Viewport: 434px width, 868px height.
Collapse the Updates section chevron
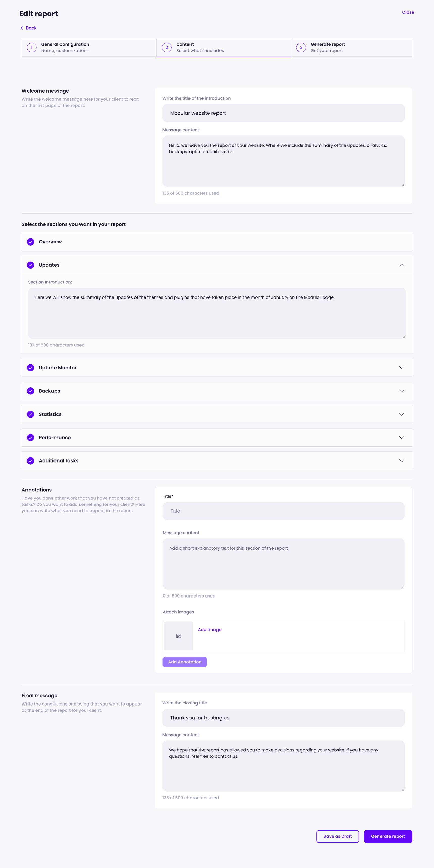pos(401,265)
